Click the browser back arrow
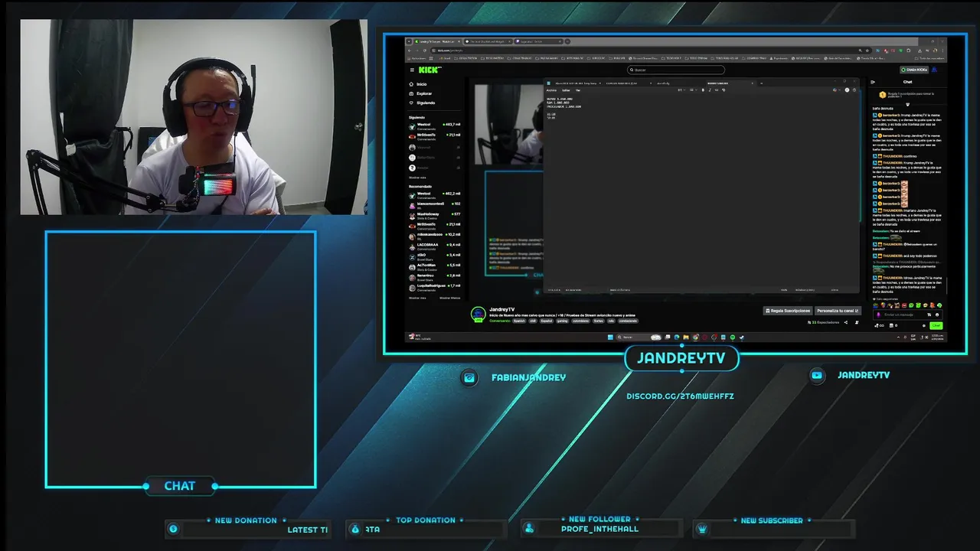The width and height of the screenshot is (980, 551). (409, 51)
